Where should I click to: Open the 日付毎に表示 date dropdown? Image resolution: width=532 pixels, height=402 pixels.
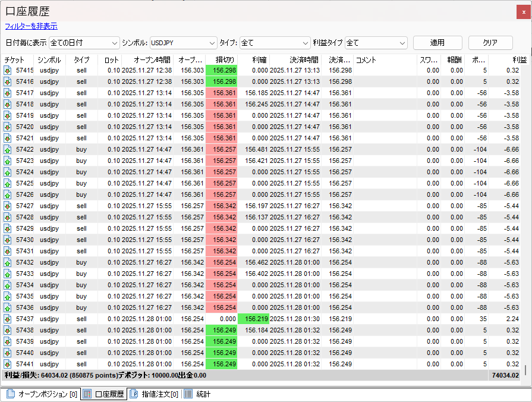84,43
